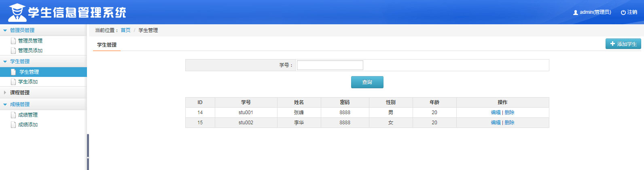Focus the 学号 search input field

(330, 65)
